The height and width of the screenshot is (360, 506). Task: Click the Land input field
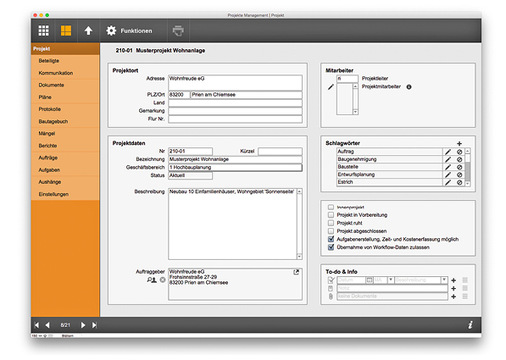[x=235, y=103]
